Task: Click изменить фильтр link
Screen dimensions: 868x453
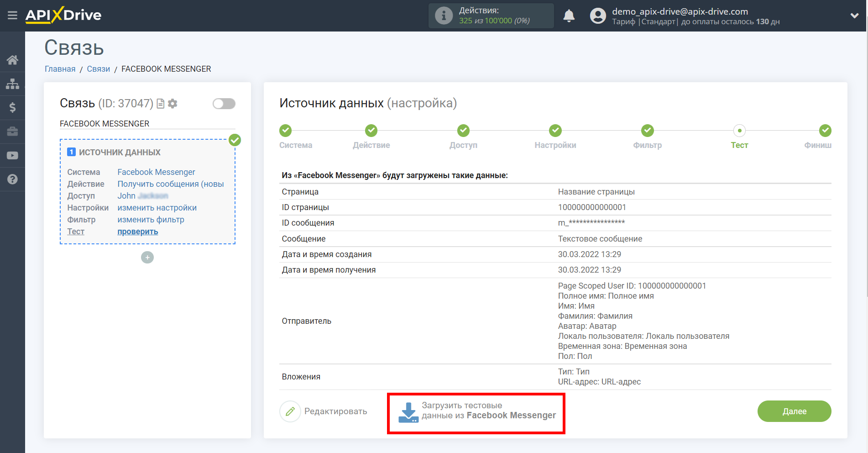Action: (151, 220)
